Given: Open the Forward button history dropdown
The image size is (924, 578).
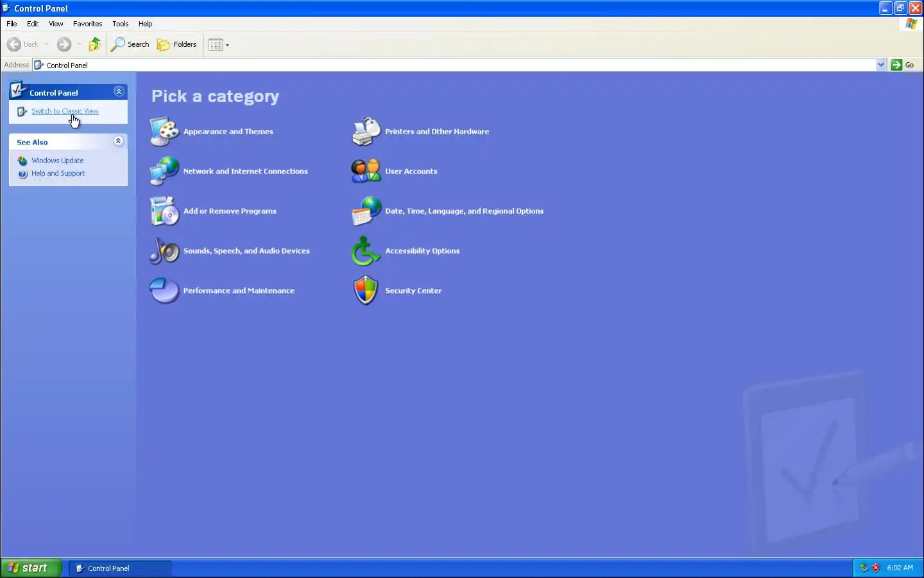Looking at the screenshot, I should (x=79, y=44).
